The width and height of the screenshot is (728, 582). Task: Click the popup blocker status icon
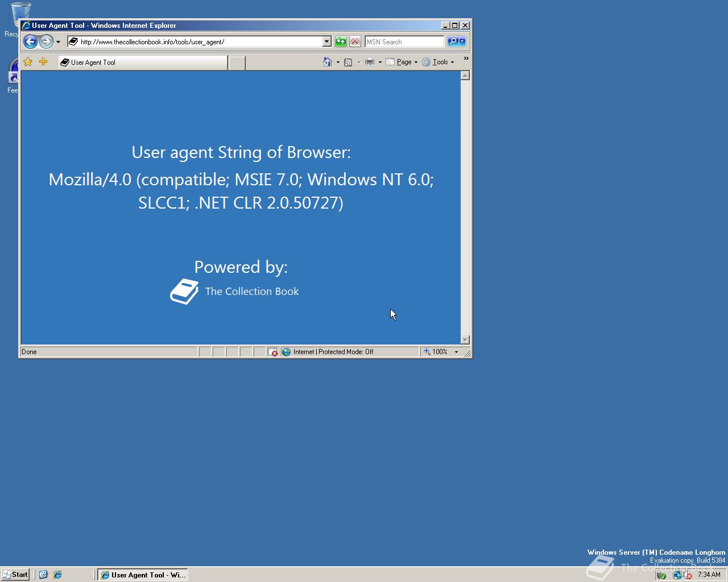pyautogui.click(x=273, y=352)
